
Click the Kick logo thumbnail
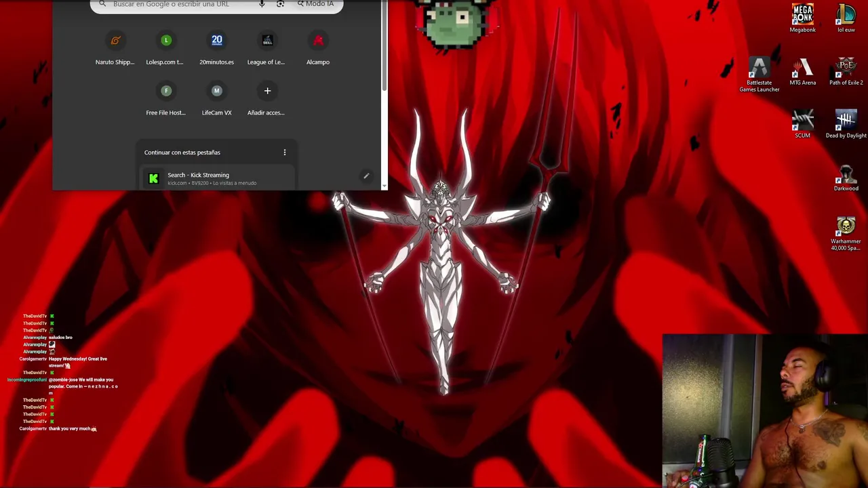tap(154, 179)
